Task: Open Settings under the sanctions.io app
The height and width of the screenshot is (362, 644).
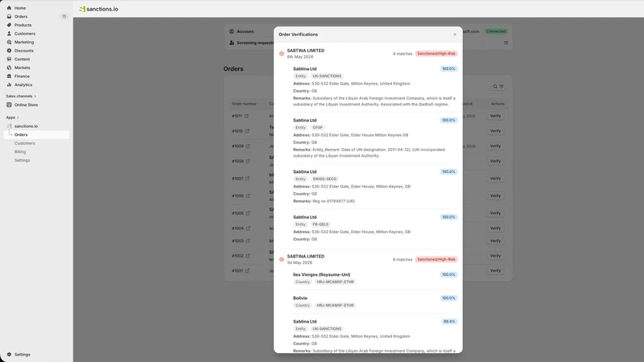Action: pos(23,160)
